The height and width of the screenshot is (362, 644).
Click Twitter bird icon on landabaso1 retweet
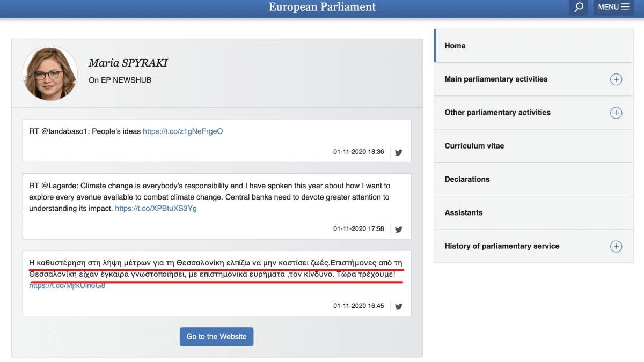click(399, 152)
